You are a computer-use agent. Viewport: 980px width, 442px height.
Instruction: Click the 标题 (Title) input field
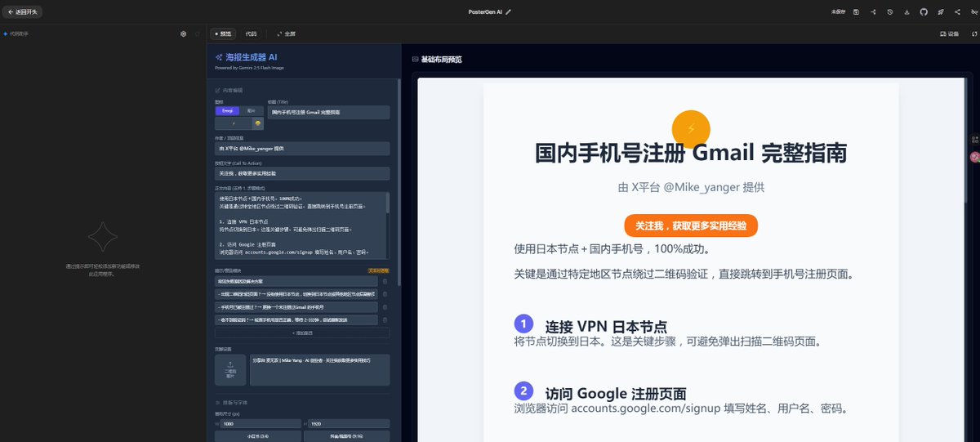click(x=328, y=112)
